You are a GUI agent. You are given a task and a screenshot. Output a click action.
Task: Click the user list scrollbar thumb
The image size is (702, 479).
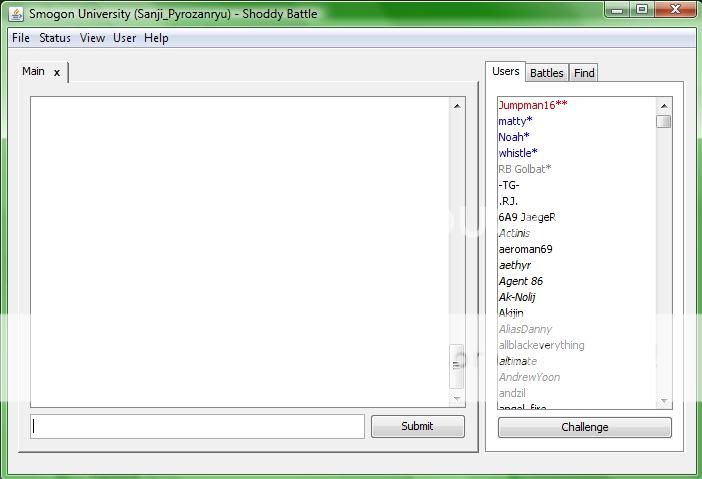click(x=663, y=122)
